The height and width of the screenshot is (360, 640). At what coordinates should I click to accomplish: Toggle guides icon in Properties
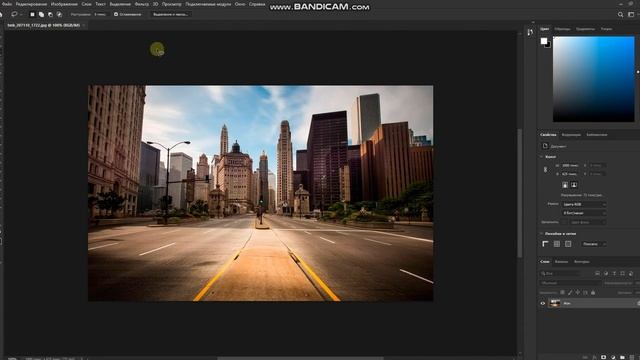[x=568, y=244]
